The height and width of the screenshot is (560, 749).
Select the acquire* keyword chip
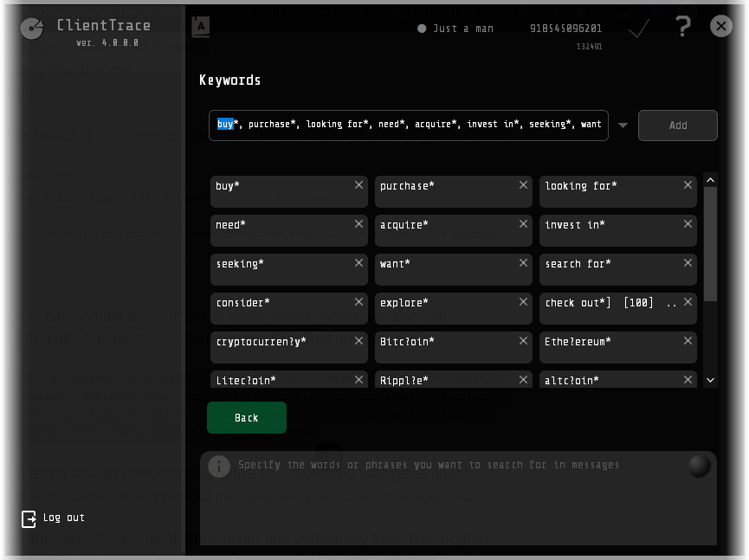coord(454,230)
